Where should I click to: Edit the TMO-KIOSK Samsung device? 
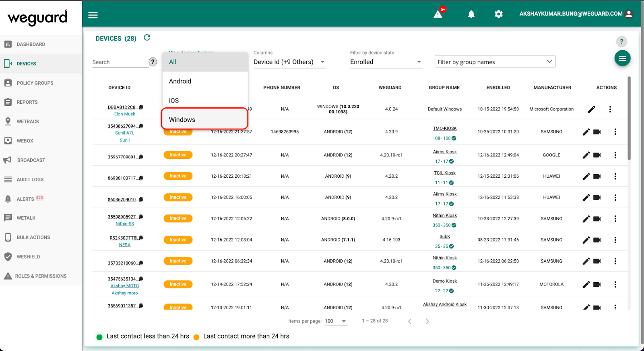[586, 132]
